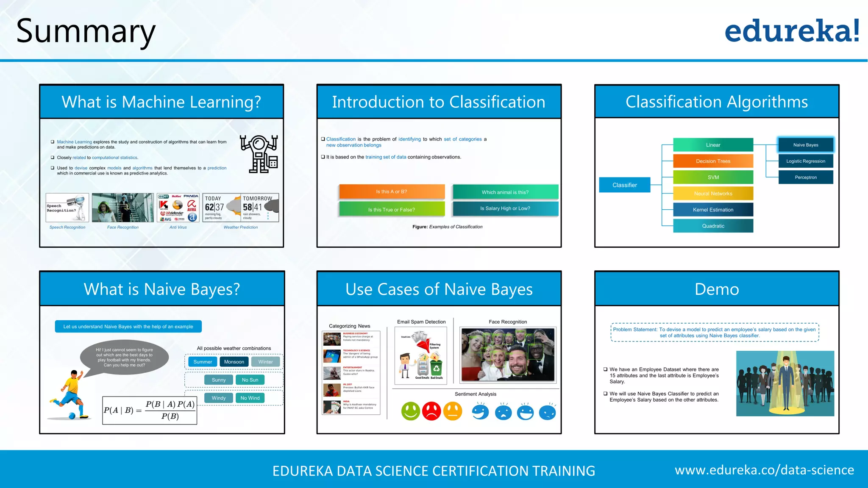
Task: Click the yellow neutral face emoji
Action: coord(453,411)
